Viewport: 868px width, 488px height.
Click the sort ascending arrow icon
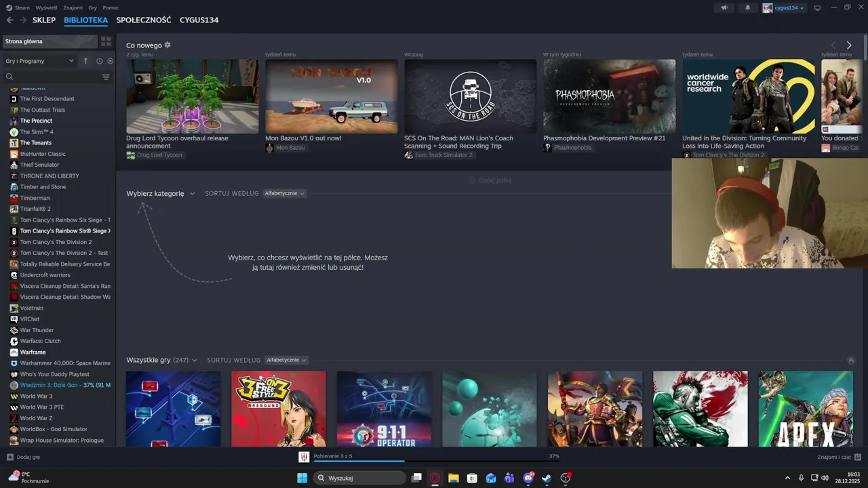coord(85,61)
